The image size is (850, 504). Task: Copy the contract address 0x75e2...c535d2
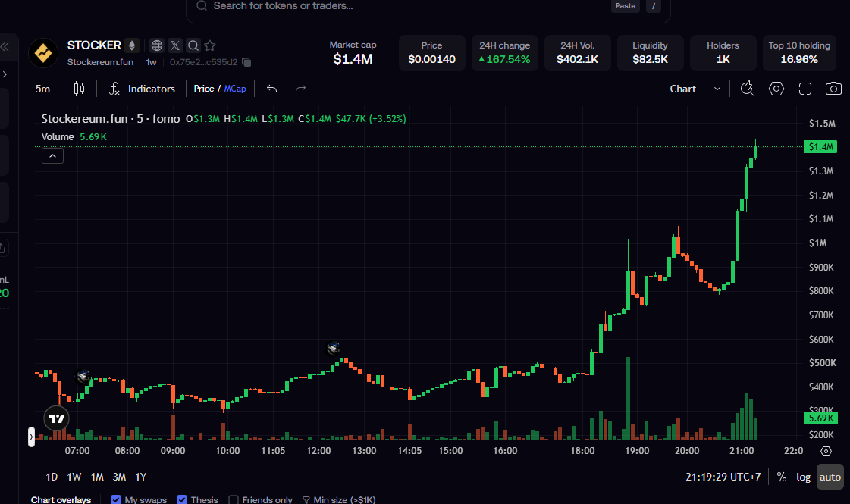pos(246,62)
